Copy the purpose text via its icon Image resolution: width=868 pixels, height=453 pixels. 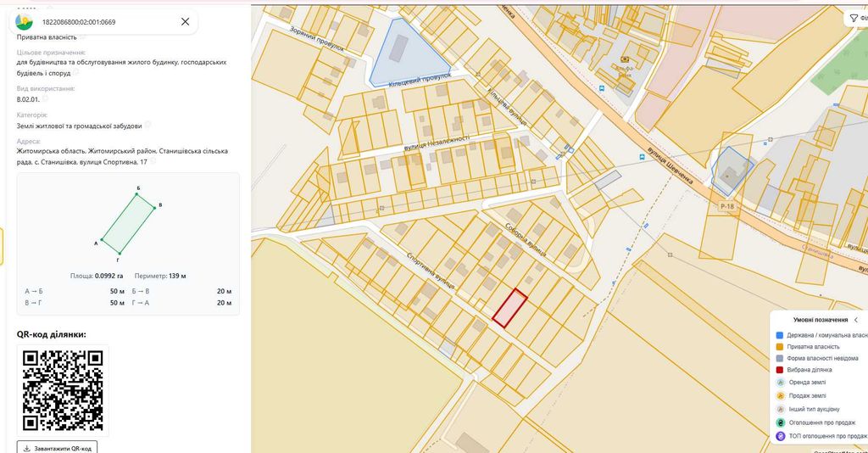click(75, 73)
